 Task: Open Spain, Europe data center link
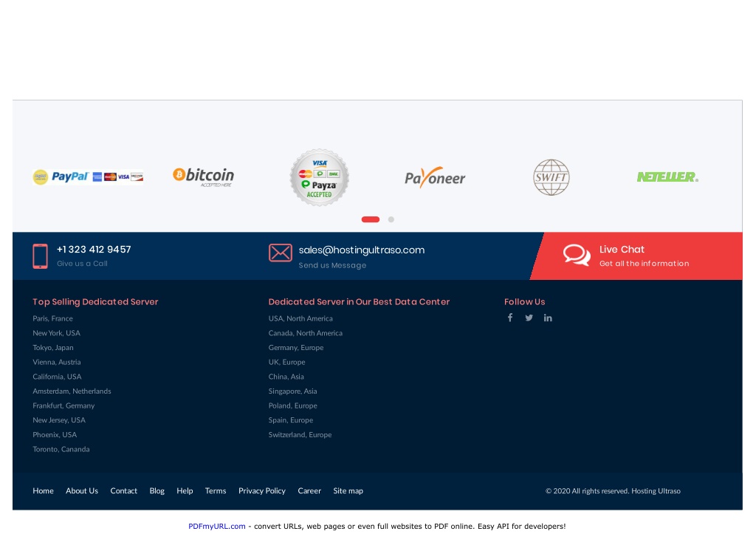coord(290,420)
